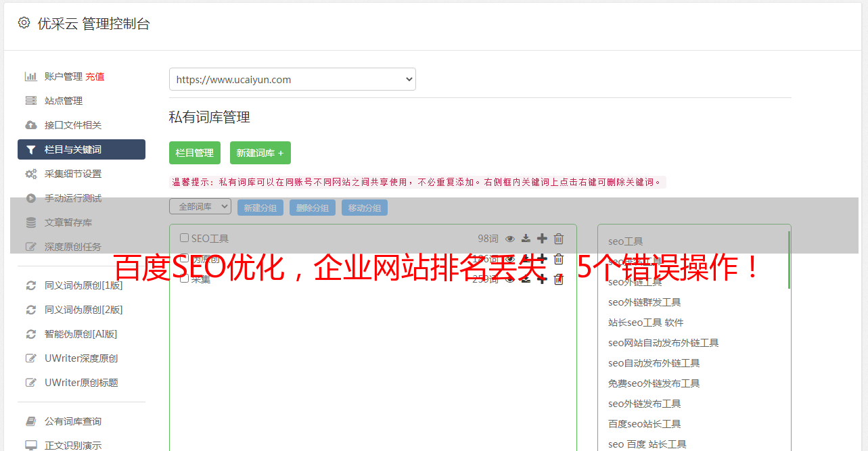868x451 pixels.
Task: Select keyword seo外链群发工具
Action: (644, 302)
